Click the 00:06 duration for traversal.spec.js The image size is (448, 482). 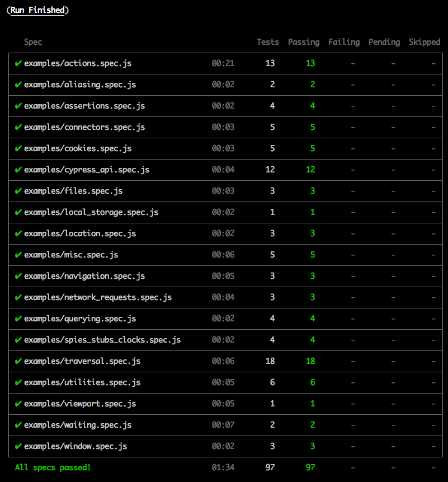coord(223,361)
